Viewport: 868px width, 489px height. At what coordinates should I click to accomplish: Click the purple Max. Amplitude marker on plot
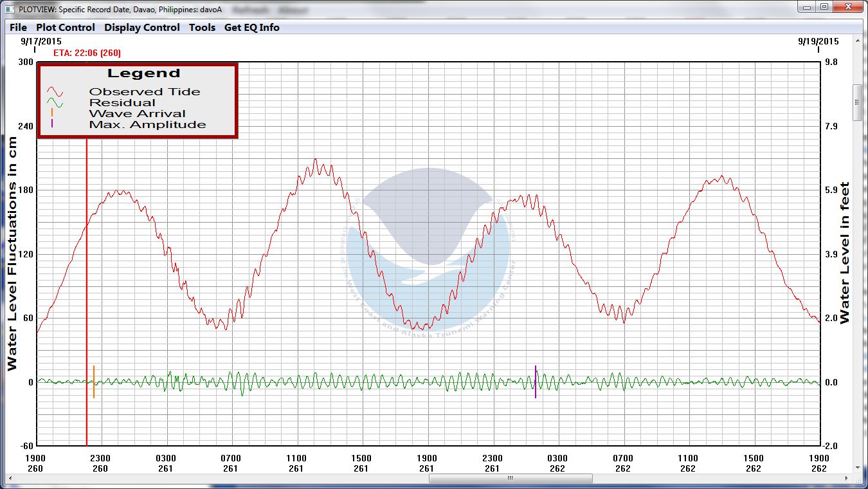[535, 382]
